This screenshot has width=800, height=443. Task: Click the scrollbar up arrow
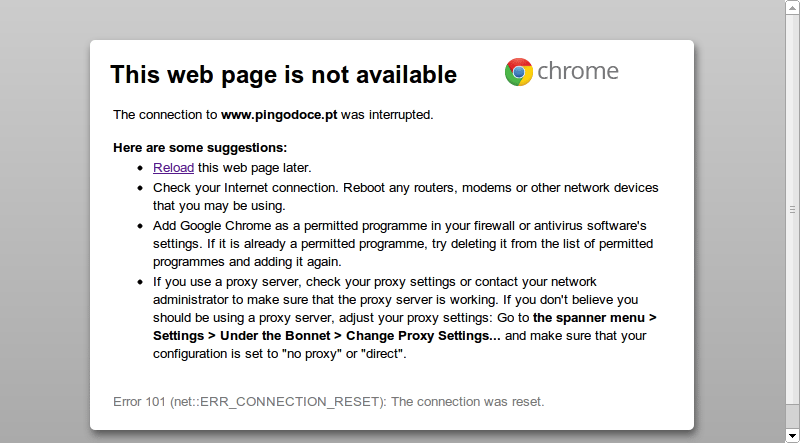point(792,7)
